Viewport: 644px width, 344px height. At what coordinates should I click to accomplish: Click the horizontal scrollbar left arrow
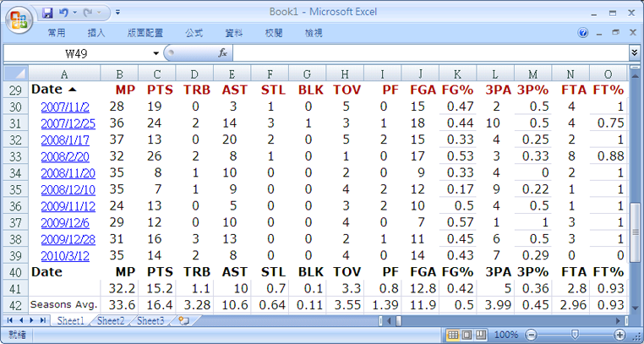pyautogui.click(x=389, y=320)
